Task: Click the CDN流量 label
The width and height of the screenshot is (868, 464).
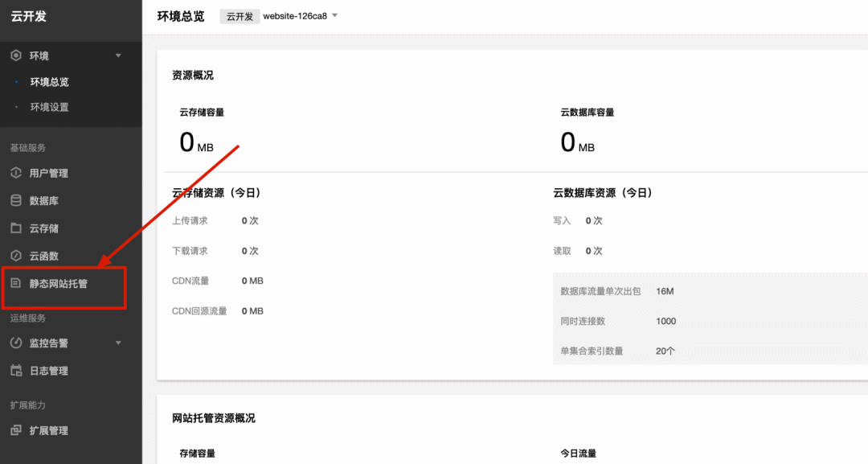Action: point(190,281)
